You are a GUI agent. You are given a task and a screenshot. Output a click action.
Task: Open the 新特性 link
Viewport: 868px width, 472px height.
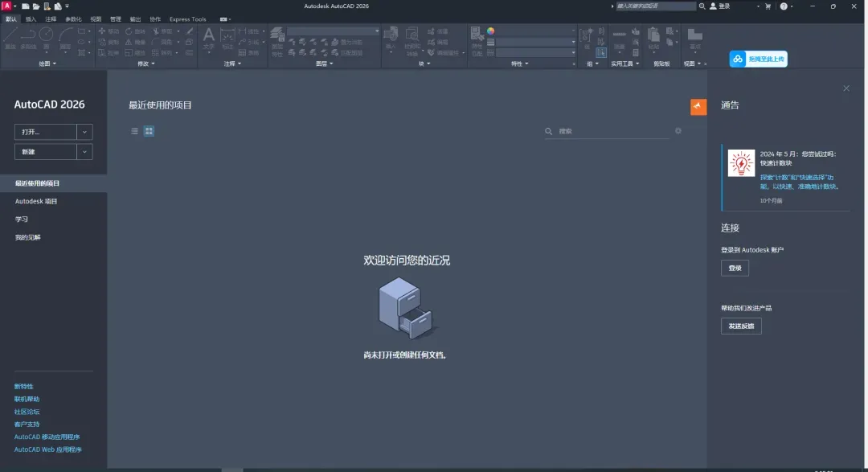(24, 387)
